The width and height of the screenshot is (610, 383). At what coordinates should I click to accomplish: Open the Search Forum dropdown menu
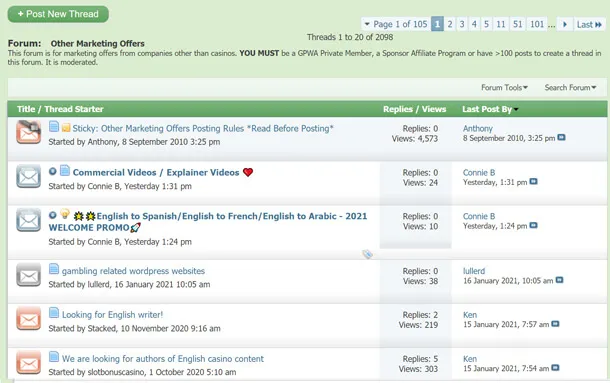(x=570, y=88)
